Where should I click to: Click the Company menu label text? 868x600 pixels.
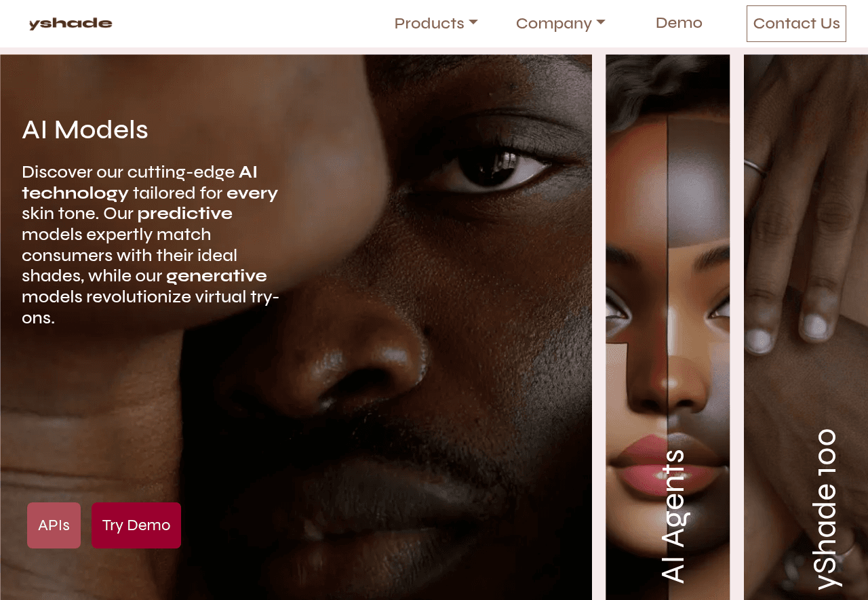click(x=554, y=23)
